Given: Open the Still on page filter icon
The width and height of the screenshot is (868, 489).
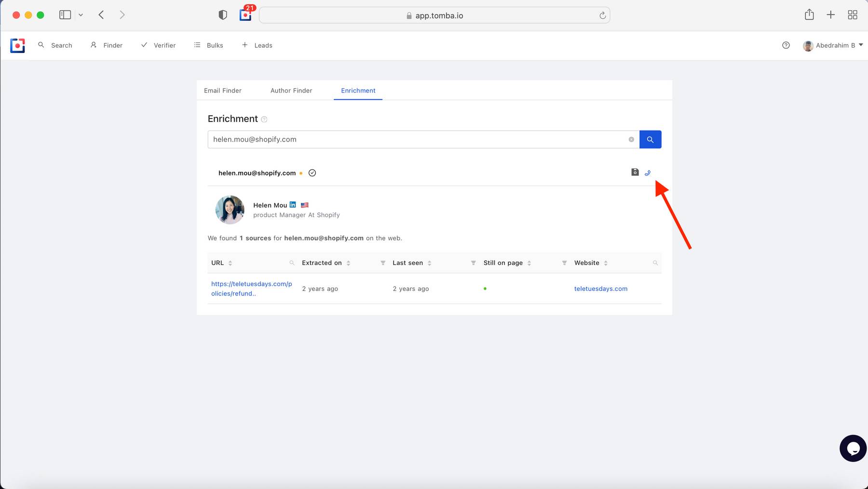Looking at the screenshot, I should [x=564, y=263].
